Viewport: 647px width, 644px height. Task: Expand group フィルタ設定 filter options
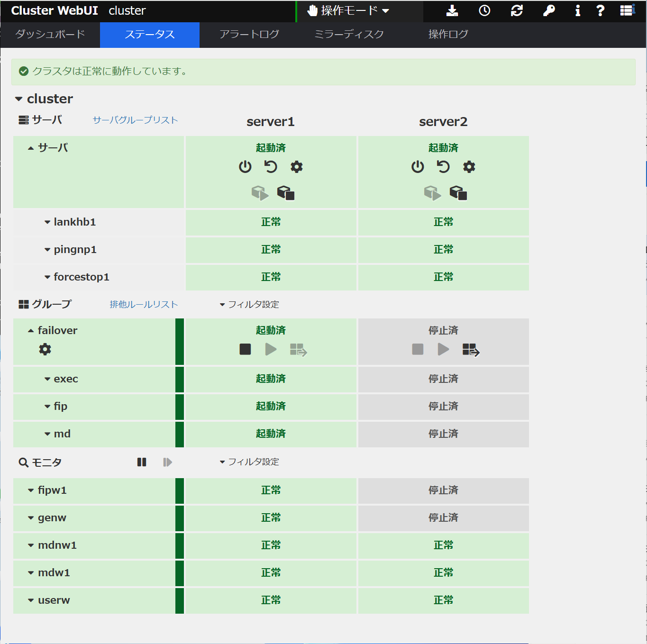[x=249, y=304]
